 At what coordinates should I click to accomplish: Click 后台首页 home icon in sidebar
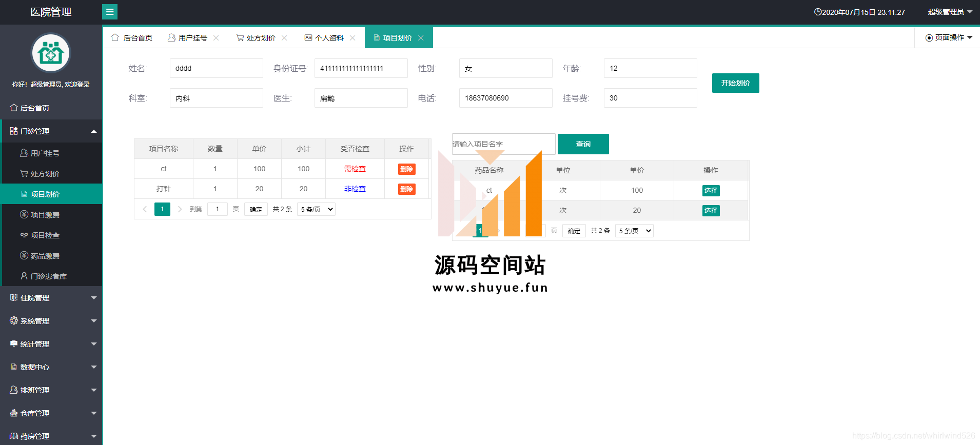tap(14, 108)
